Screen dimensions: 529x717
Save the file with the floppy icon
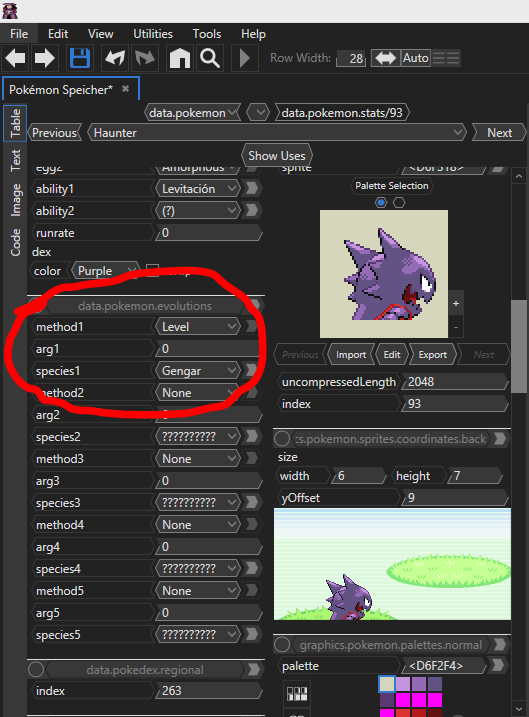[80, 58]
